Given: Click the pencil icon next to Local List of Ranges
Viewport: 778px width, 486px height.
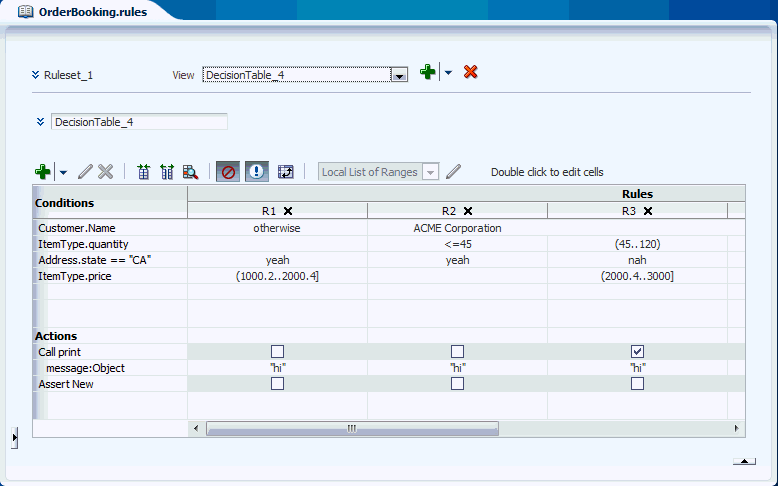Looking at the screenshot, I should [453, 172].
